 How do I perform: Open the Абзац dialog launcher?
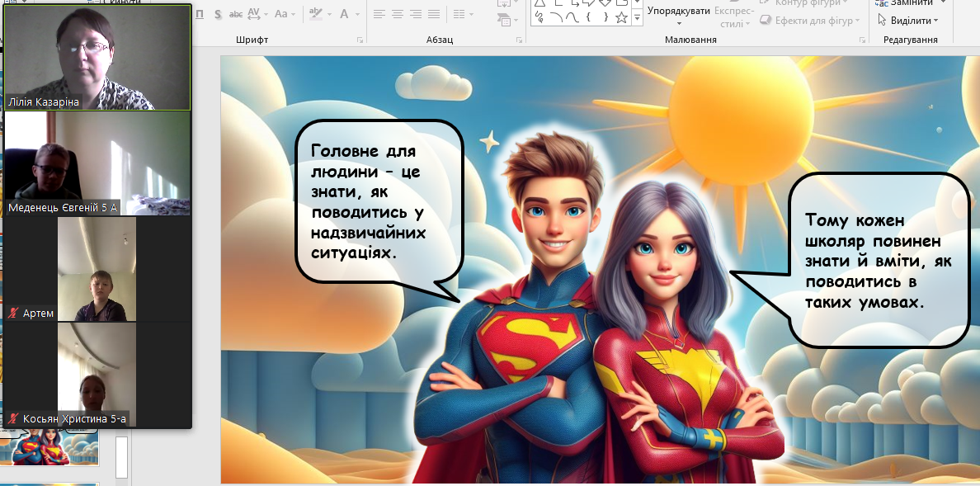pos(520,40)
